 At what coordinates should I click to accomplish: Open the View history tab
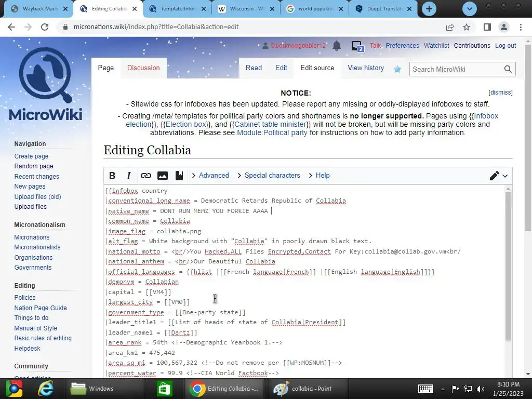[x=366, y=68]
